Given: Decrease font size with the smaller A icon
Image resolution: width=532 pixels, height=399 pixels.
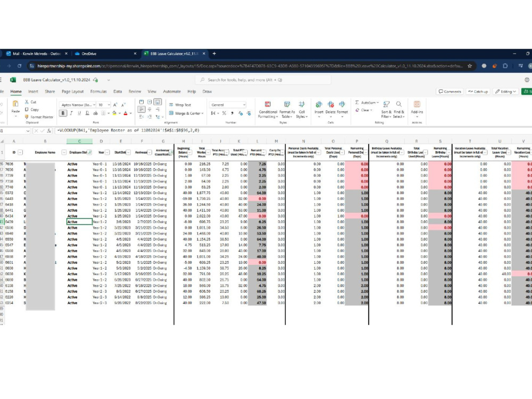Looking at the screenshot, I should coord(123,105).
